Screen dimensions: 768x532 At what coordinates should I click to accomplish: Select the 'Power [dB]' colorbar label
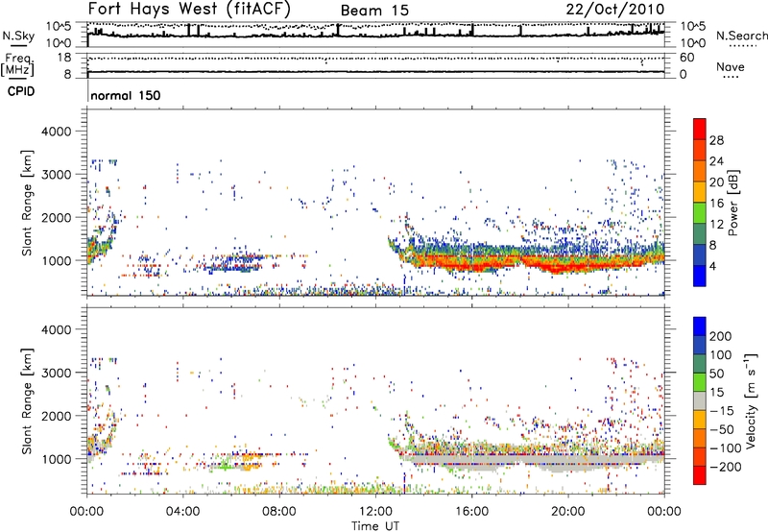pyautogui.click(x=733, y=203)
